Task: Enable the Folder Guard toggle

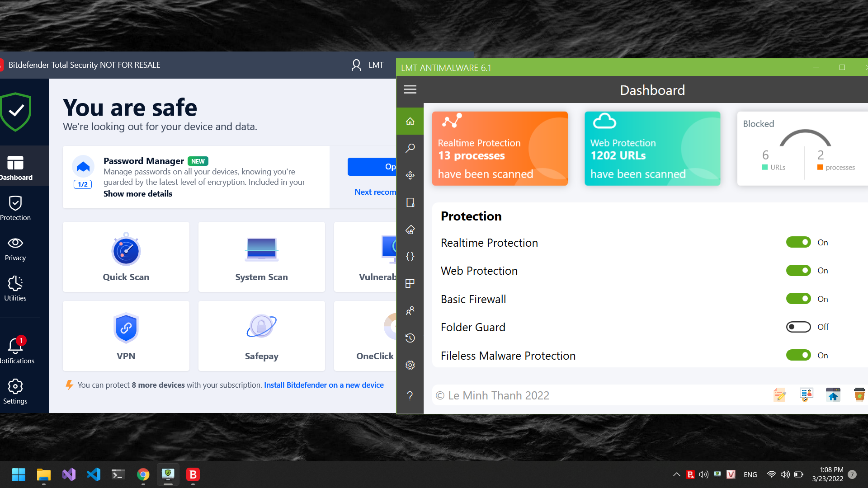Action: (x=798, y=327)
